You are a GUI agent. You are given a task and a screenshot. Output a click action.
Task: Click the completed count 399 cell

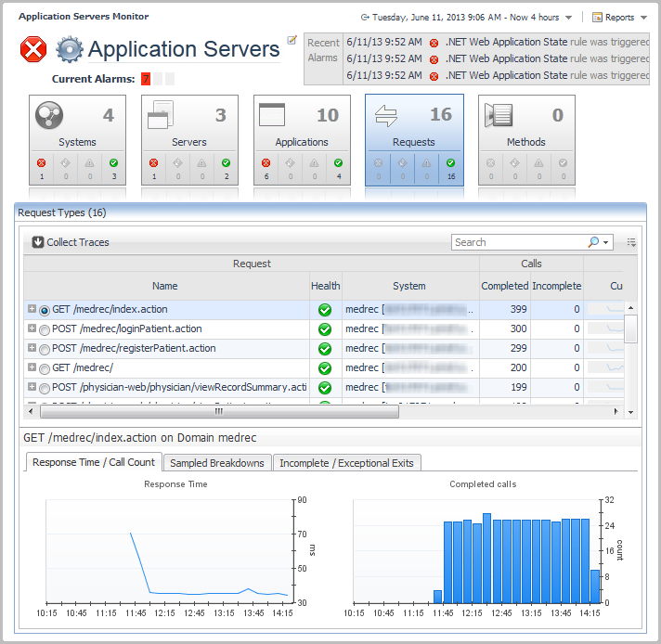tap(505, 309)
